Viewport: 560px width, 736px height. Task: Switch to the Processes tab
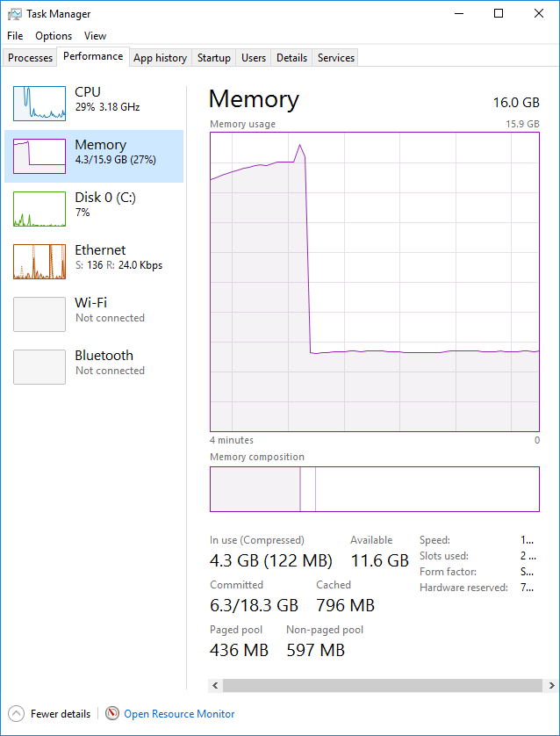31,58
